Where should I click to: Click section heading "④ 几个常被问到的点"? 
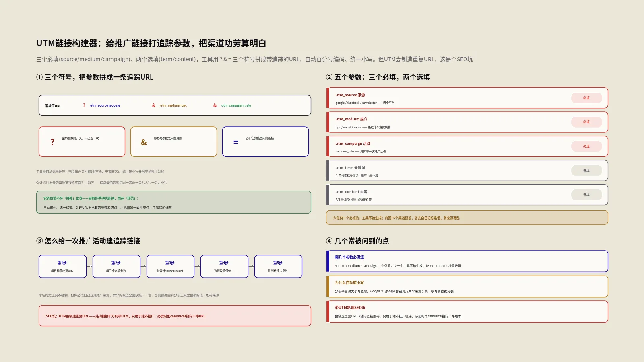(x=357, y=241)
